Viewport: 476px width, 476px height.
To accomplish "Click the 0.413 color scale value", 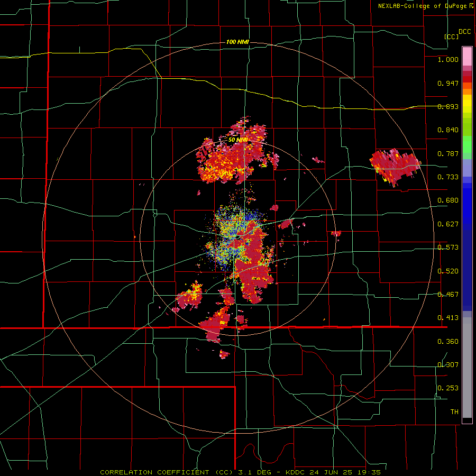I will (x=448, y=318).
